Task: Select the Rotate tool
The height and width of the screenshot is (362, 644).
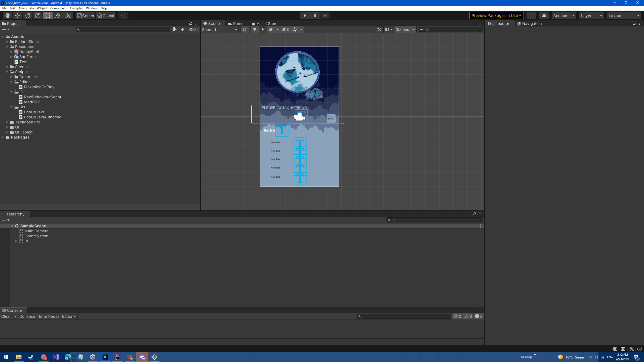Action: click(28, 16)
